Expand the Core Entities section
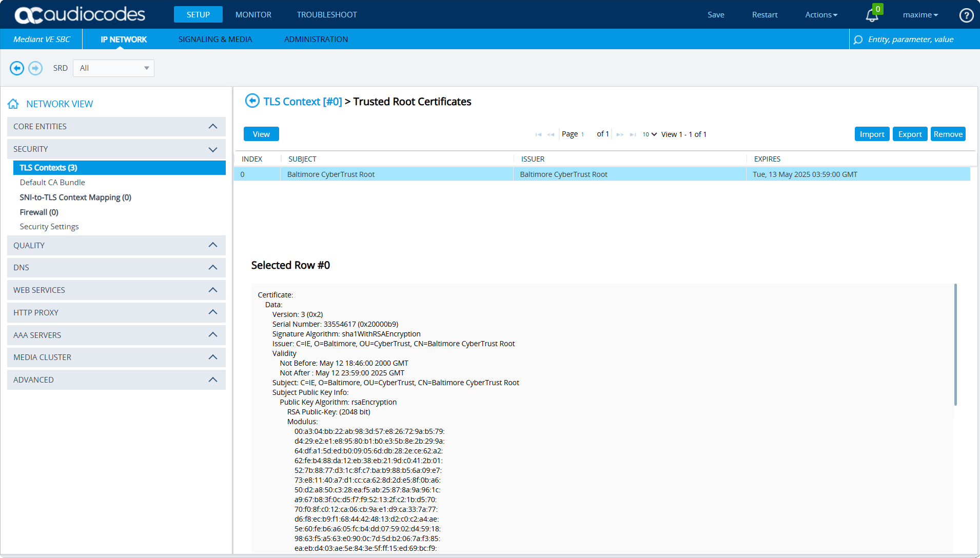 click(x=213, y=127)
